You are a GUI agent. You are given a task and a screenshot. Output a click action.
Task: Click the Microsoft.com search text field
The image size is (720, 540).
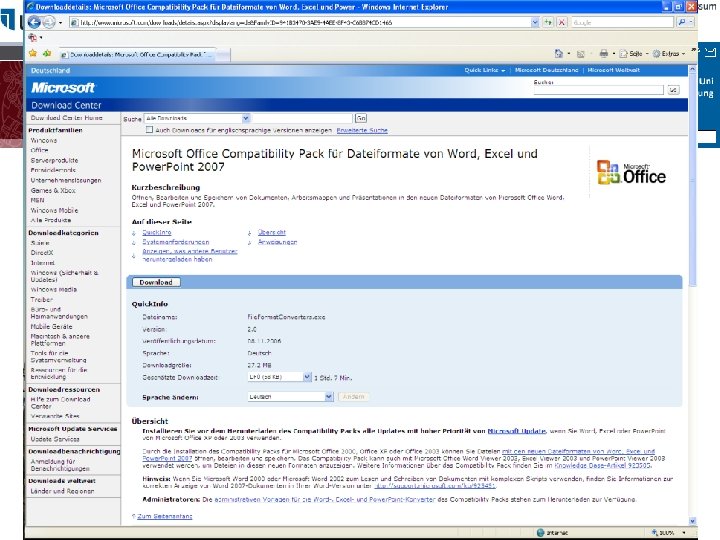point(598,90)
